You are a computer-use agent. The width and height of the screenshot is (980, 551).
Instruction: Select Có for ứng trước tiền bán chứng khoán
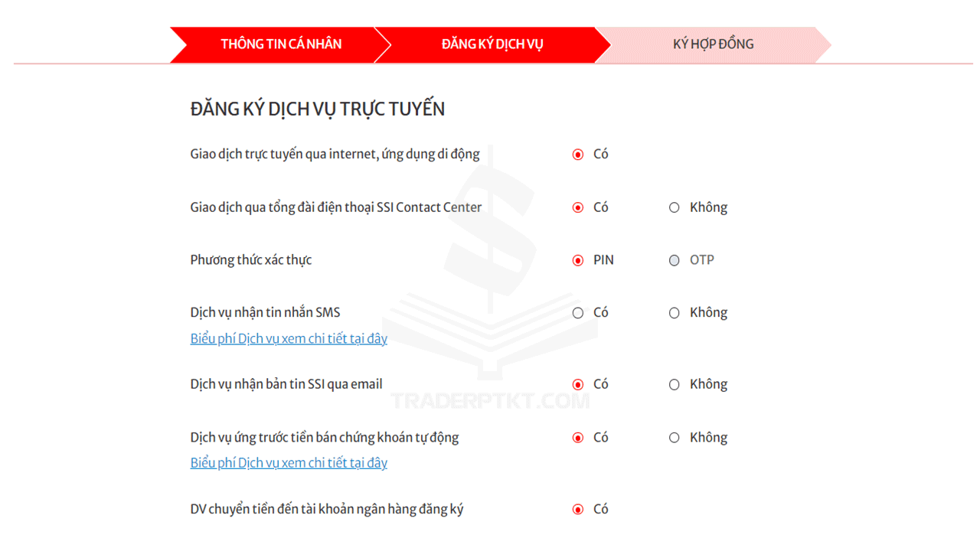(x=578, y=438)
